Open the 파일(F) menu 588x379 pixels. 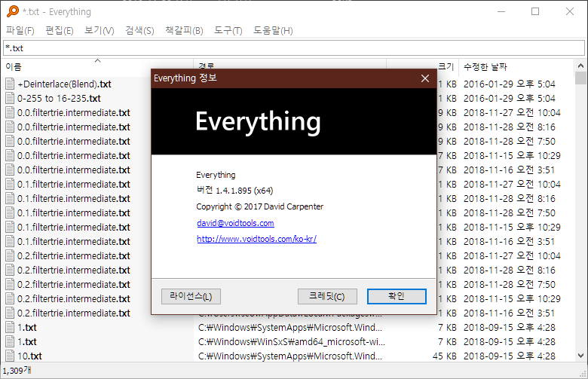pyautogui.click(x=20, y=30)
